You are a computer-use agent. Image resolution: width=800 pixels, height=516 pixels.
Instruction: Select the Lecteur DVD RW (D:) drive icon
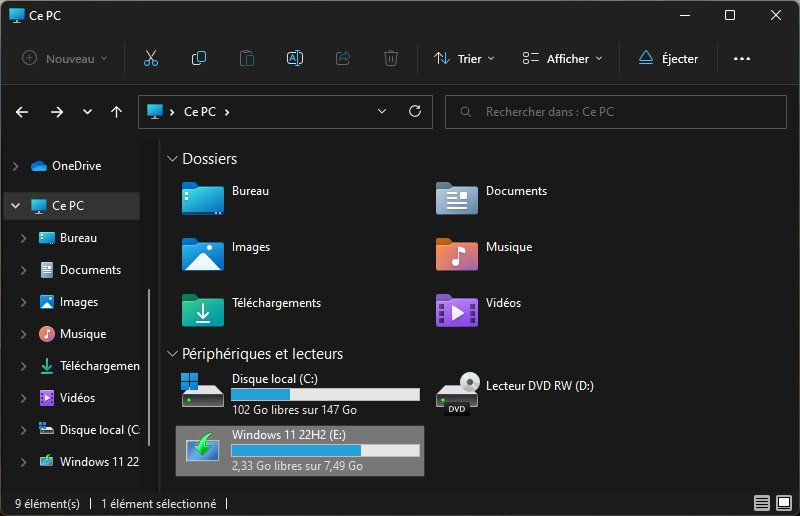pyautogui.click(x=457, y=393)
